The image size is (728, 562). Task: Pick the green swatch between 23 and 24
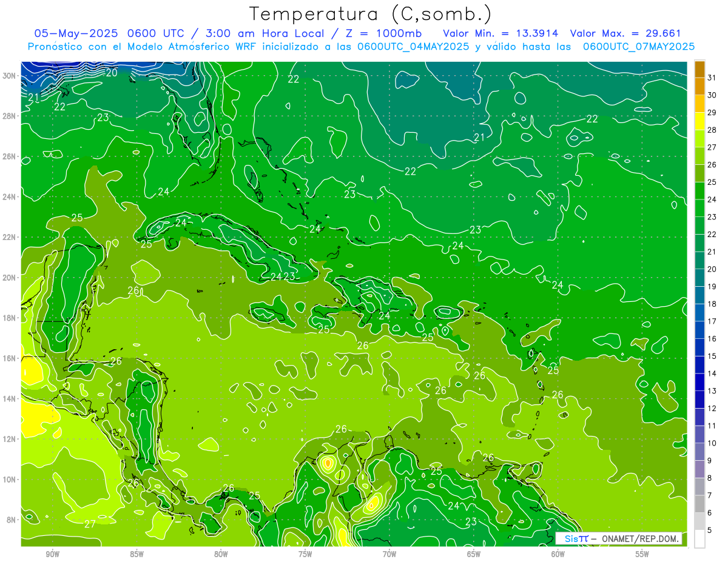[x=699, y=208]
